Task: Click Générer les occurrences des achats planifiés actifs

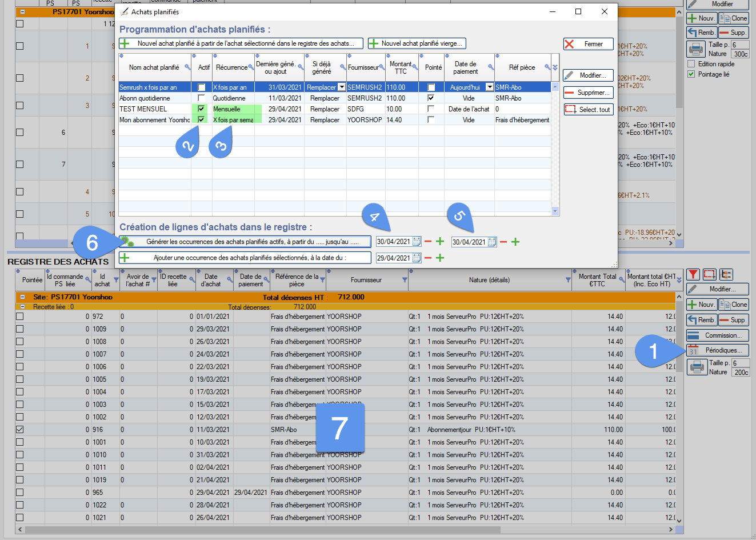Action: [245, 242]
